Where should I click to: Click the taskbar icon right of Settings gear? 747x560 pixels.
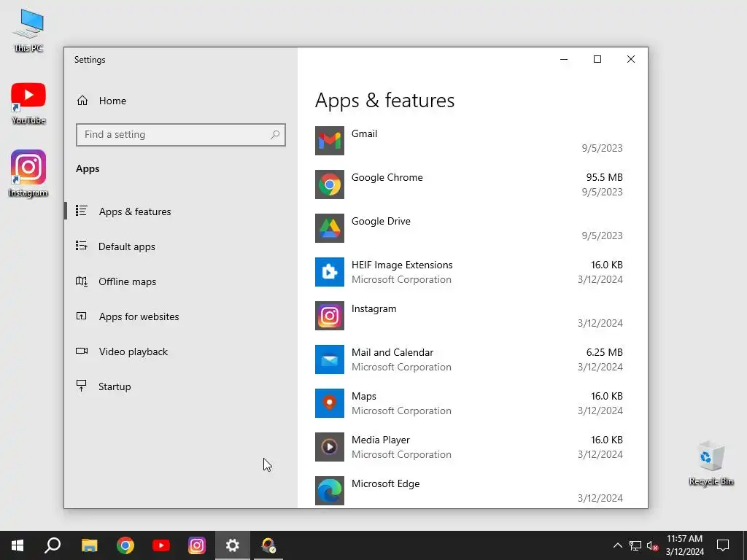tap(268, 545)
